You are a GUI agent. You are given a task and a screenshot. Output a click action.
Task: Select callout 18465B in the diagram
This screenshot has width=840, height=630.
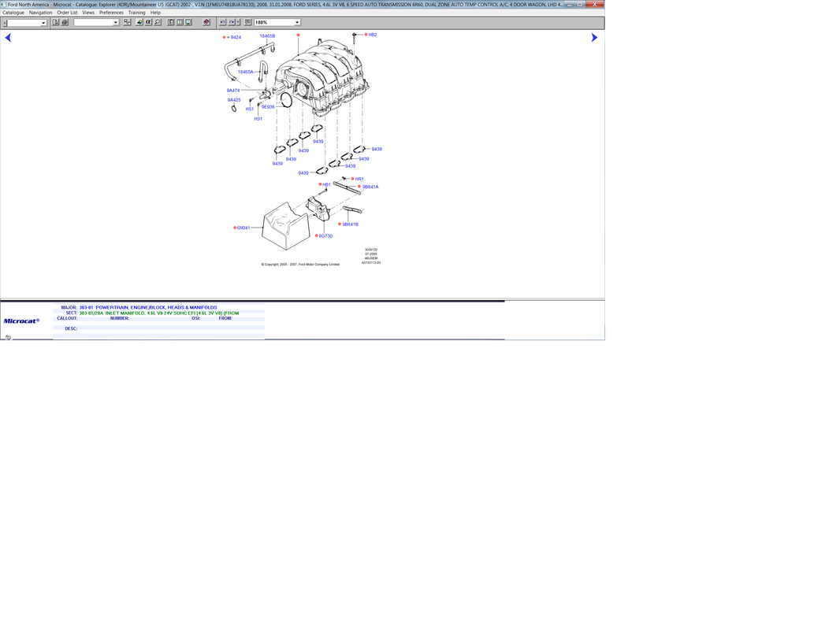[267, 36]
